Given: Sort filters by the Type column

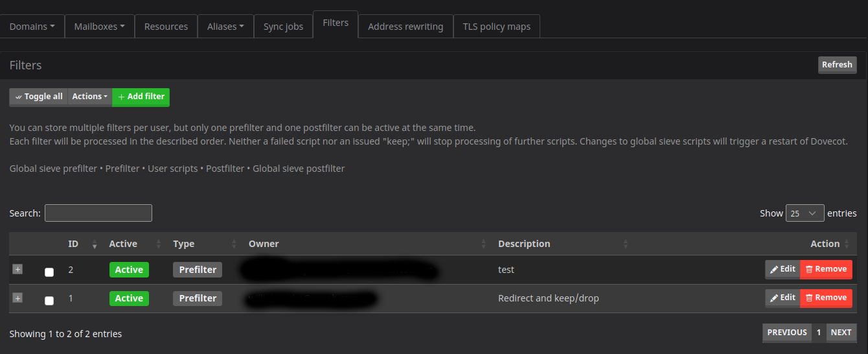Looking at the screenshot, I should [x=234, y=244].
